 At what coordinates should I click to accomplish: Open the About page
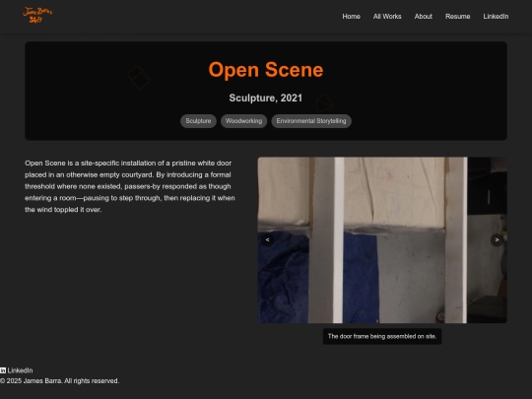tap(423, 17)
